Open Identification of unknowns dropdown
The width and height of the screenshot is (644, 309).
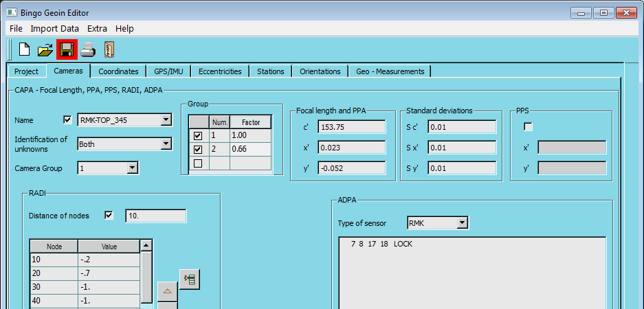[166, 144]
